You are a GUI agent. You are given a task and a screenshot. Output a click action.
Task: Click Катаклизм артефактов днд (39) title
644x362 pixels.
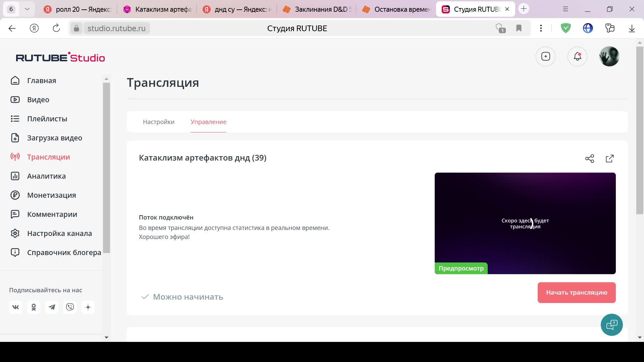(203, 158)
